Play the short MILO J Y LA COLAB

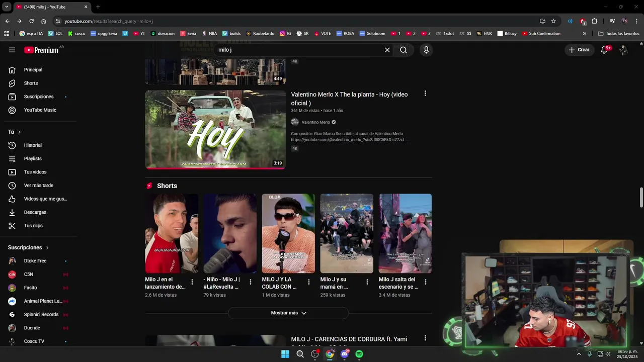tap(288, 233)
